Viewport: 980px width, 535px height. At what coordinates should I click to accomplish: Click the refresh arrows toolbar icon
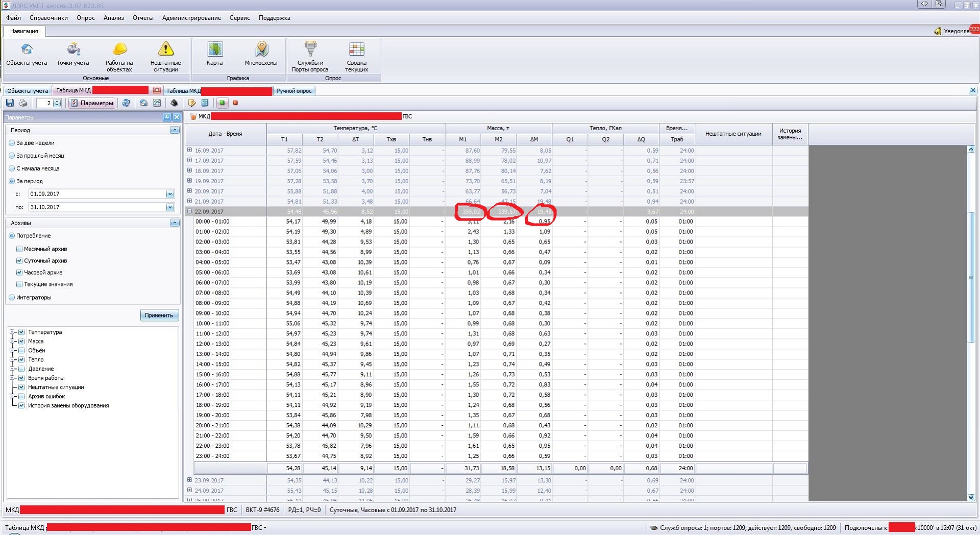(126, 103)
